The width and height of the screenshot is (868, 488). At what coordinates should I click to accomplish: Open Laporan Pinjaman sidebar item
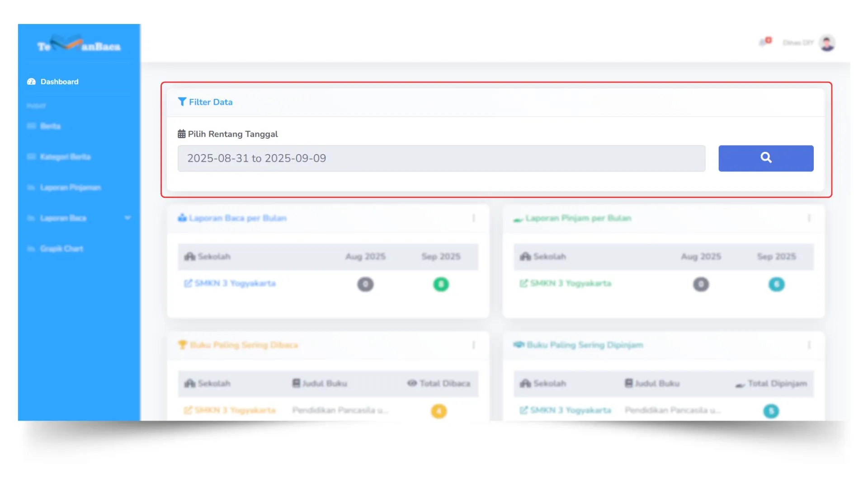click(70, 188)
